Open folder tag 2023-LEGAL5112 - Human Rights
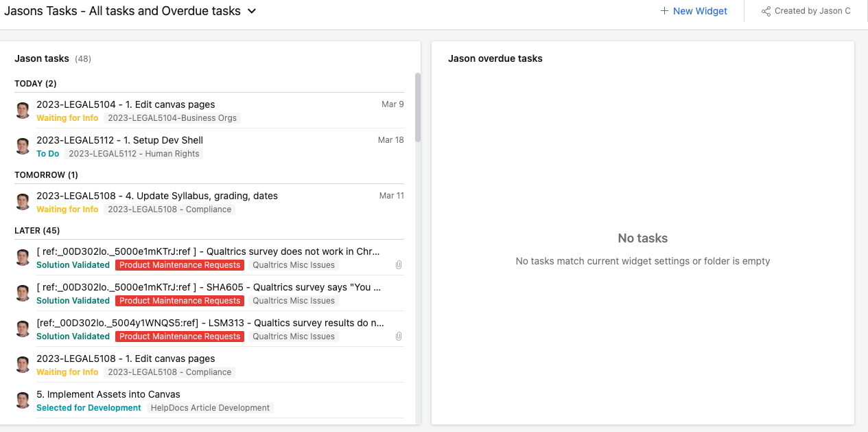Image resolution: width=868 pixels, height=432 pixels. point(134,154)
